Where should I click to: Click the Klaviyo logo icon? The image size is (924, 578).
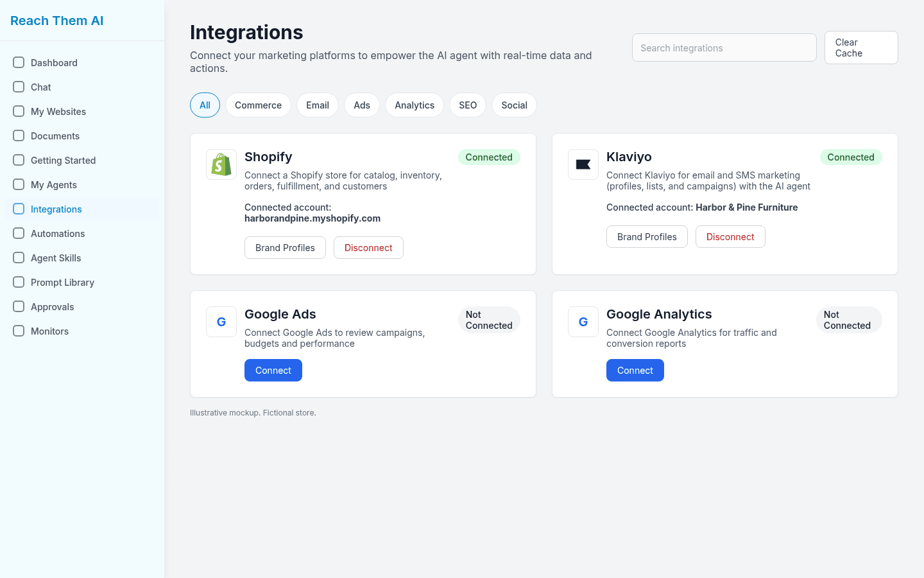coord(583,164)
